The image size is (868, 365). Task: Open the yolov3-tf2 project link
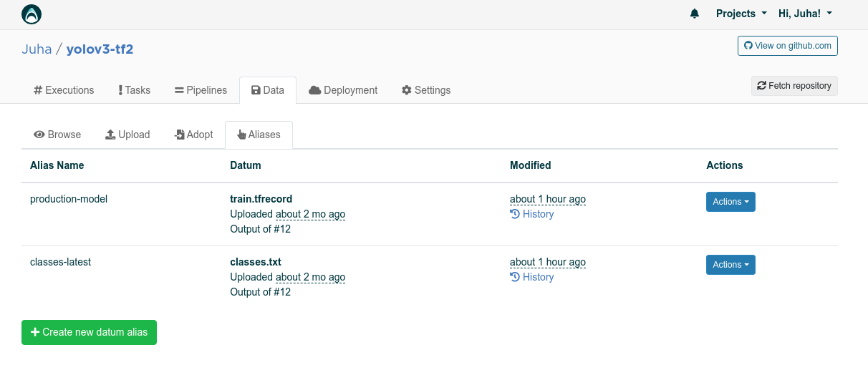pyautogui.click(x=100, y=49)
